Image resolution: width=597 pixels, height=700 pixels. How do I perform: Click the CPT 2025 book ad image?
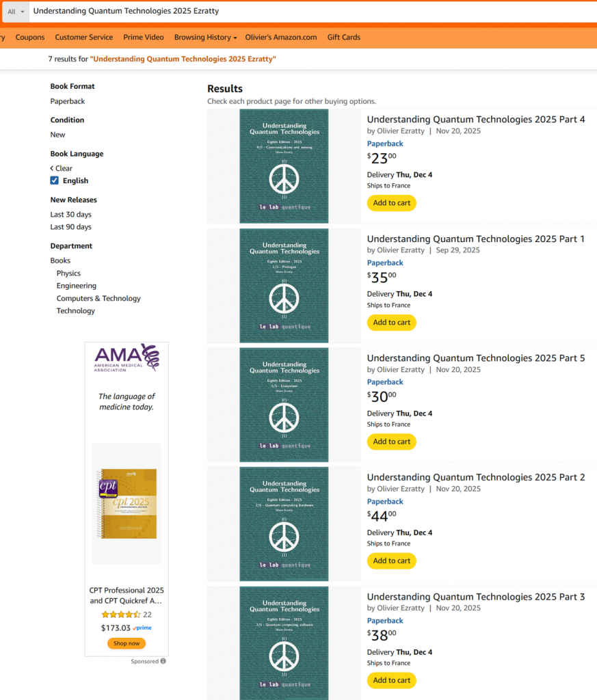[127, 503]
